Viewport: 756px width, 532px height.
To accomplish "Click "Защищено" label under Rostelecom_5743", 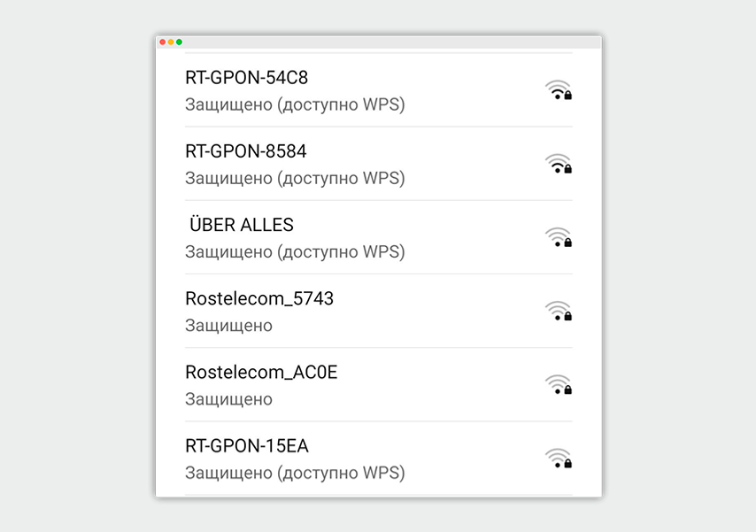I will click(x=229, y=326).
